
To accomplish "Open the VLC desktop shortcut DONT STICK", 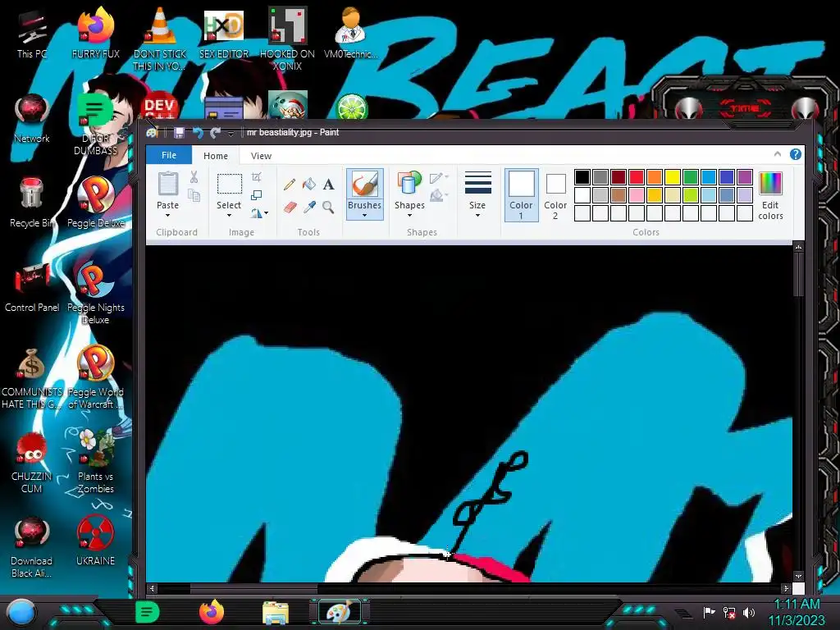I will point(160,39).
